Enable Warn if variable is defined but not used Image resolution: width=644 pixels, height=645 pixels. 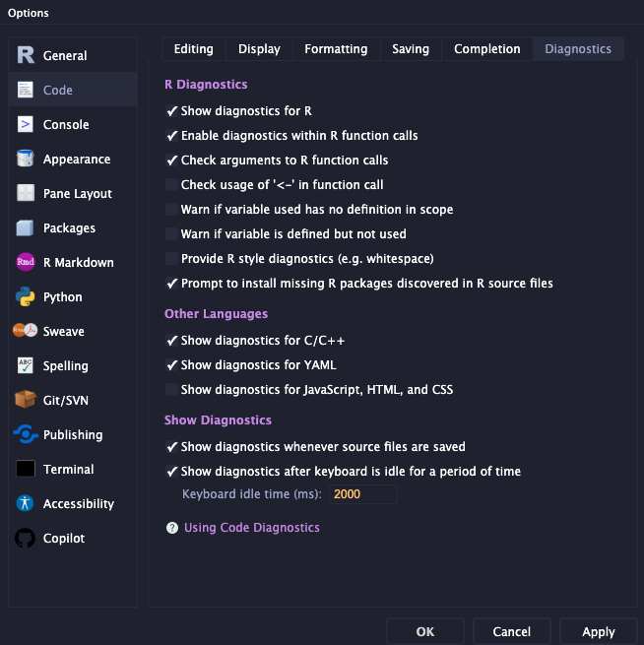click(172, 234)
